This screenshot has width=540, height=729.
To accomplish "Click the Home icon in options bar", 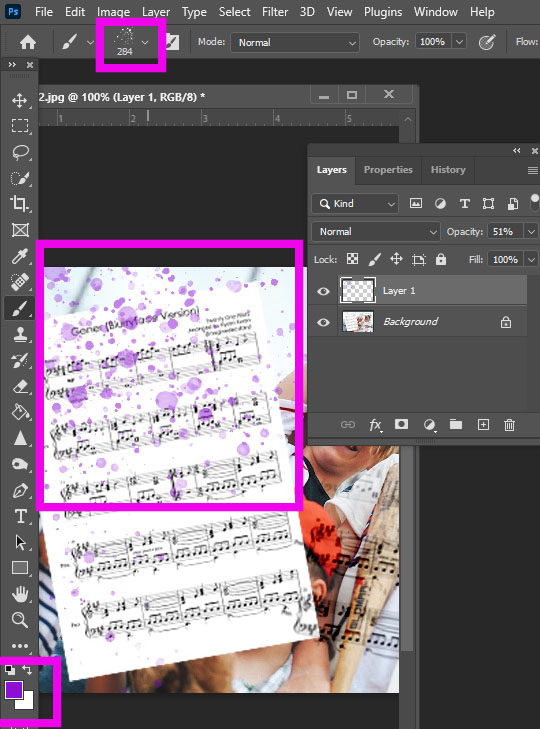I will [28, 42].
